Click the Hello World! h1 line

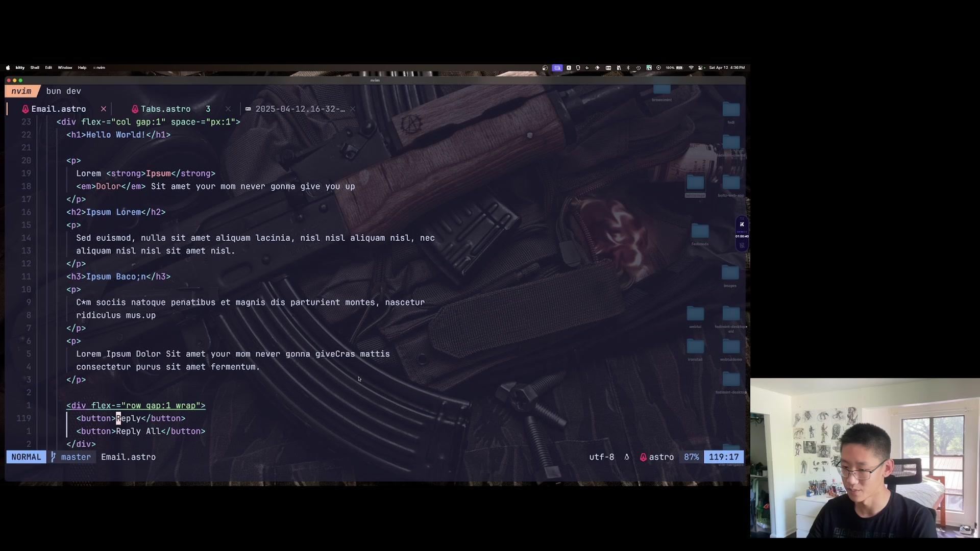pyautogui.click(x=118, y=135)
